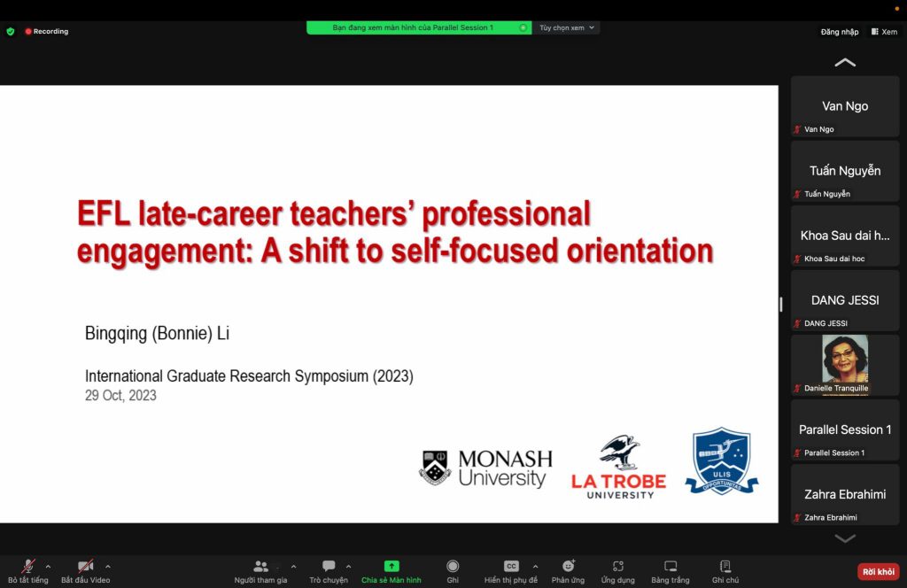Expand audio options arrow beside microphone
The width and height of the screenshot is (907, 588).
pyautogui.click(x=48, y=566)
